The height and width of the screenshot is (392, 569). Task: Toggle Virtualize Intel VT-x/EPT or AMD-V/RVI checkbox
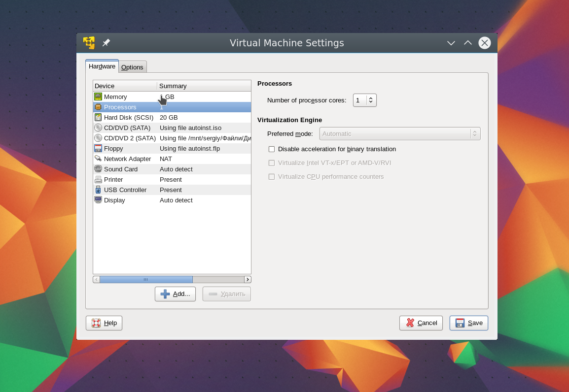point(272,163)
